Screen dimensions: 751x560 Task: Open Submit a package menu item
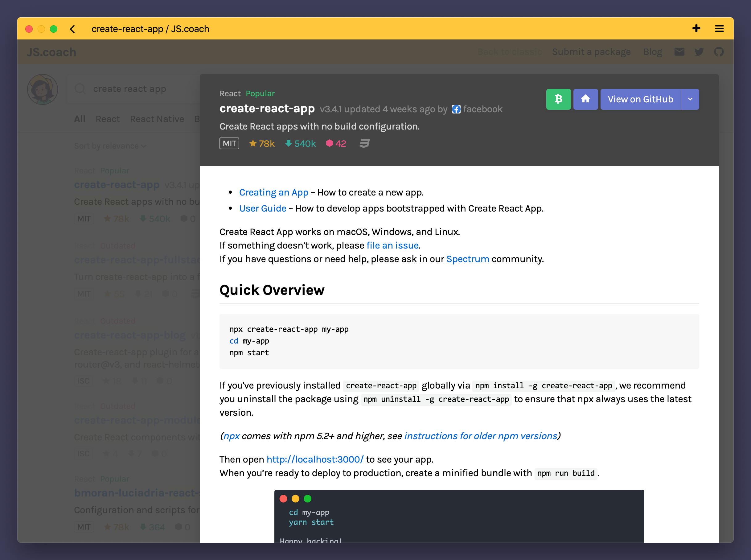(591, 52)
